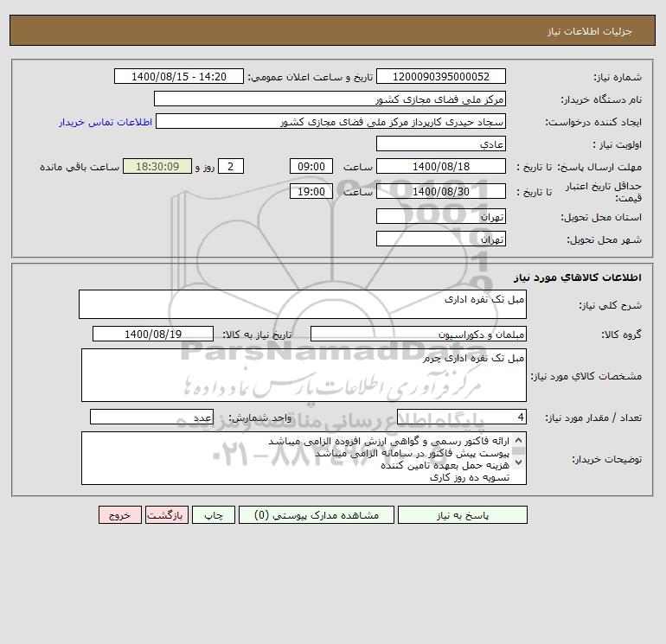Viewport: 666px width, 644px height.
Task: Click label مشخصات کالای مورد نیاز
Action: 586,376
